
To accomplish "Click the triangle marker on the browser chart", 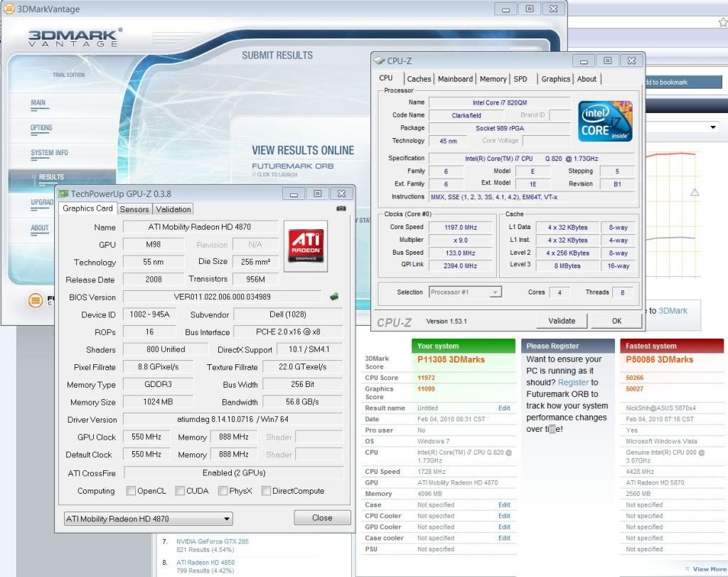I will pyautogui.click(x=695, y=192).
